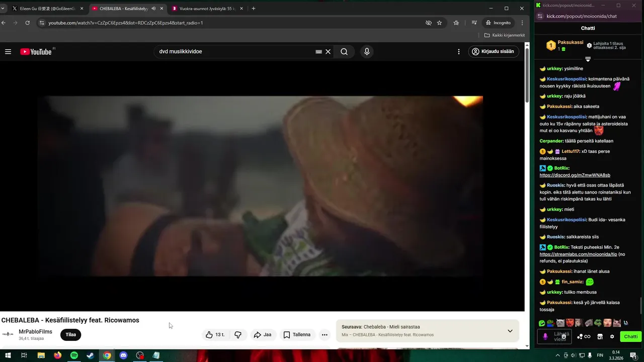This screenshot has height=362, width=644.
Task: Dislike the video with thumbs down
Action: point(238,335)
